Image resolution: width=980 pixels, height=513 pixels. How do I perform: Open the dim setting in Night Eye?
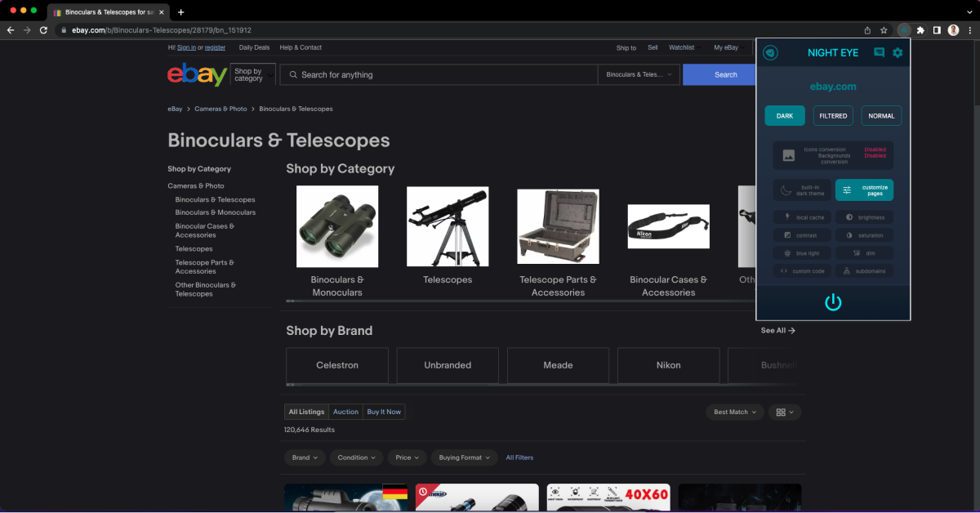864,253
